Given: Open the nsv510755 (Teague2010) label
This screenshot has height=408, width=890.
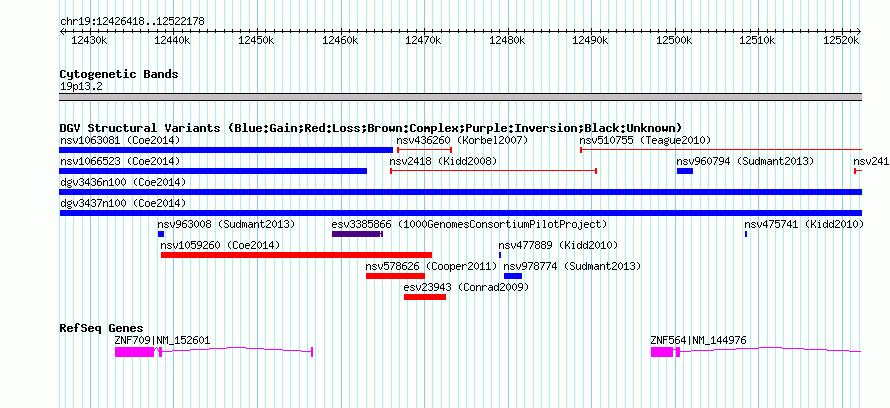Looking at the screenshot, I should tap(645, 140).
